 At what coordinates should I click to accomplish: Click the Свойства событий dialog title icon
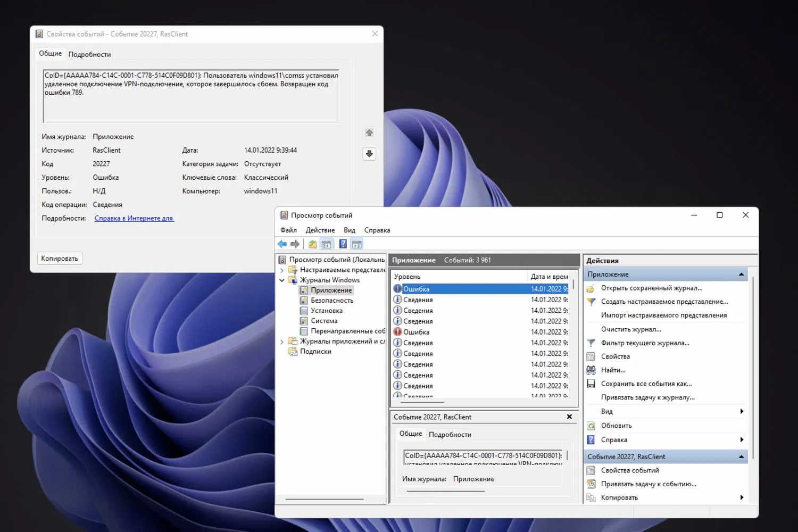(39, 34)
